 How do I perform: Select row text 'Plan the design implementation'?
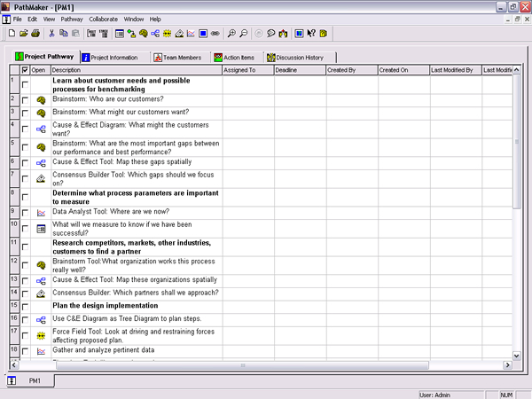(106, 306)
